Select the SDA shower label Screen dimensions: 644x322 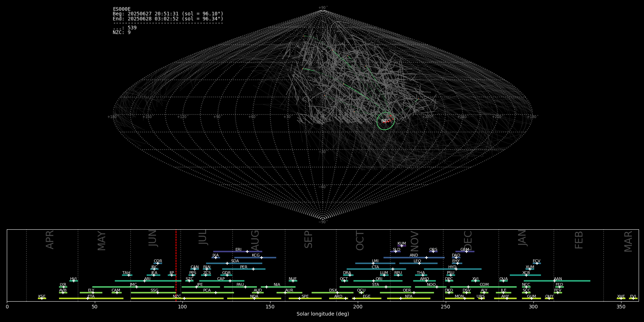pos(235,261)
